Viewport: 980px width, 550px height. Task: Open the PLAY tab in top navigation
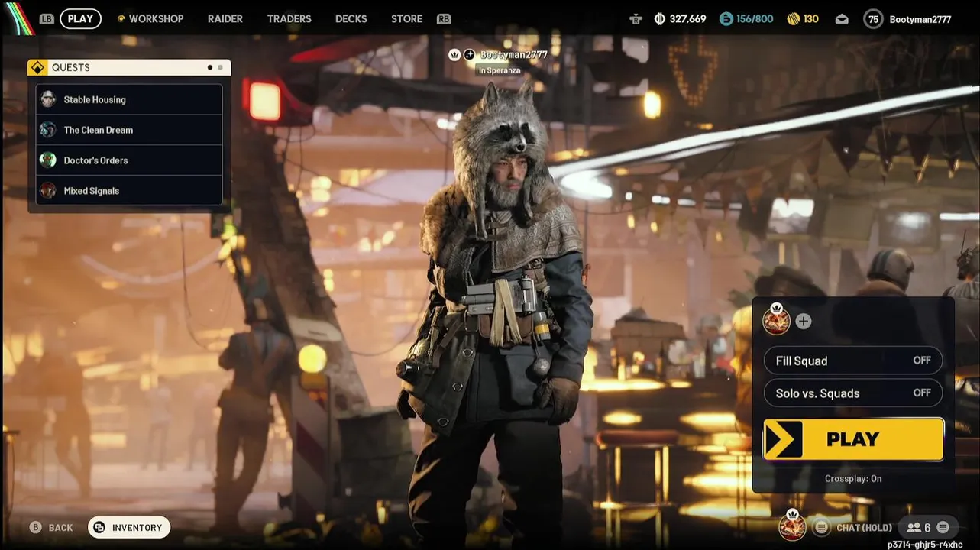pos(80,18)
